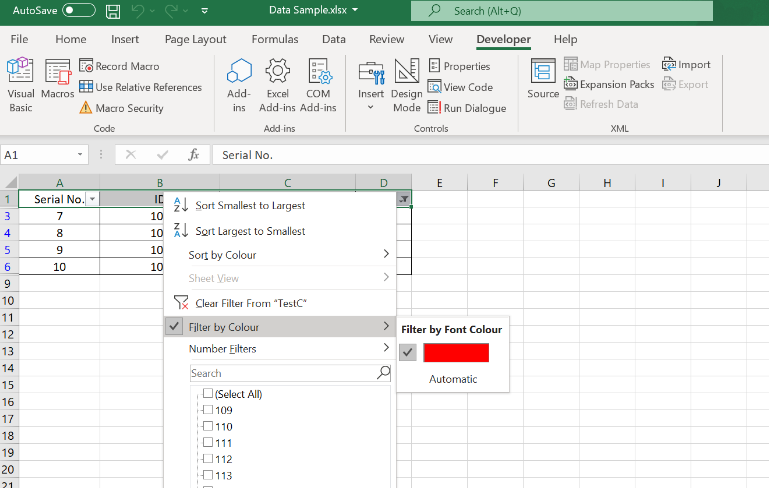Viewport: 769px width, 488px height.
Task: Click the Save icon in title bar
Action: (113, 11)
